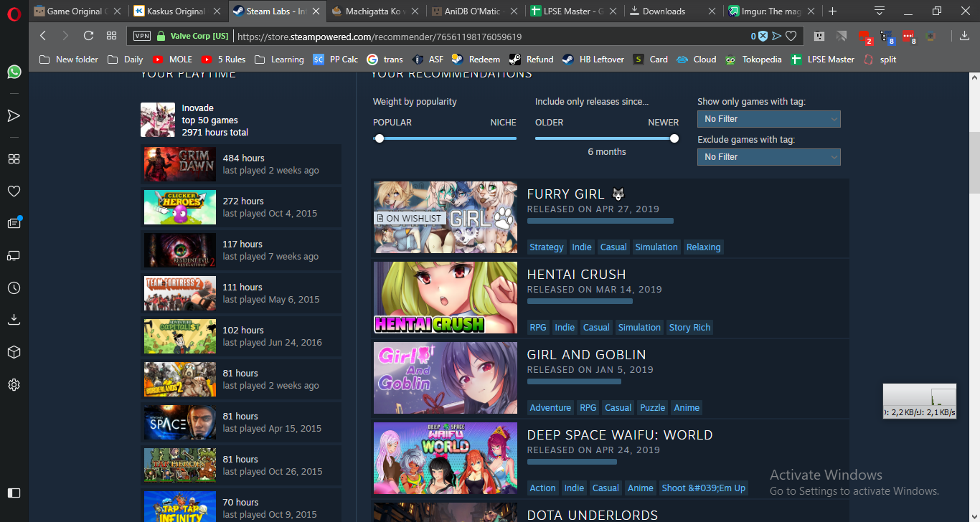Toggle the VPN badge in address bar
Image resolution: width=980 pixels, height=522 pixels.
pos(142,36)
